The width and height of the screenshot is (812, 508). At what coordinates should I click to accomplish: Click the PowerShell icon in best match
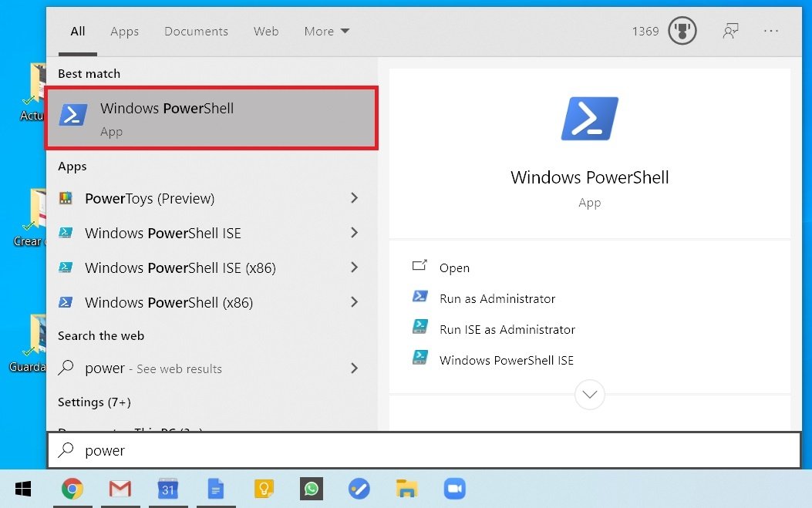click(73, 114)
